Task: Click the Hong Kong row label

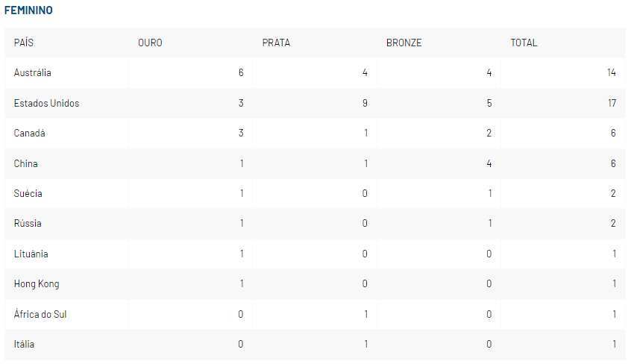Action: click(37, 283)
